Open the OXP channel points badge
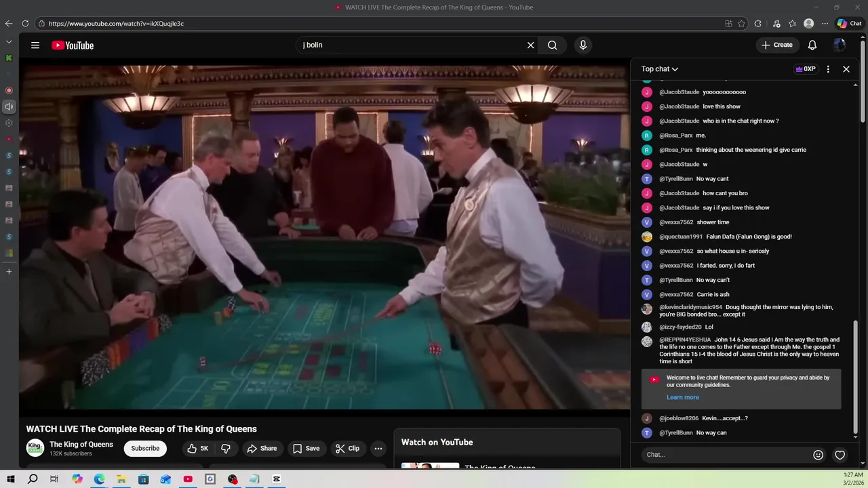The height and width of the screenshot is (488, 868). [806, 69]
